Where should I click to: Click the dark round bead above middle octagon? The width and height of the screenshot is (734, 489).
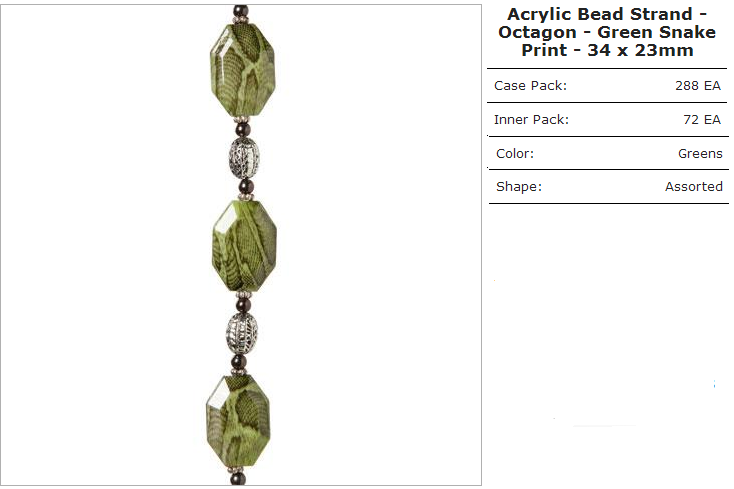point(246,186)
